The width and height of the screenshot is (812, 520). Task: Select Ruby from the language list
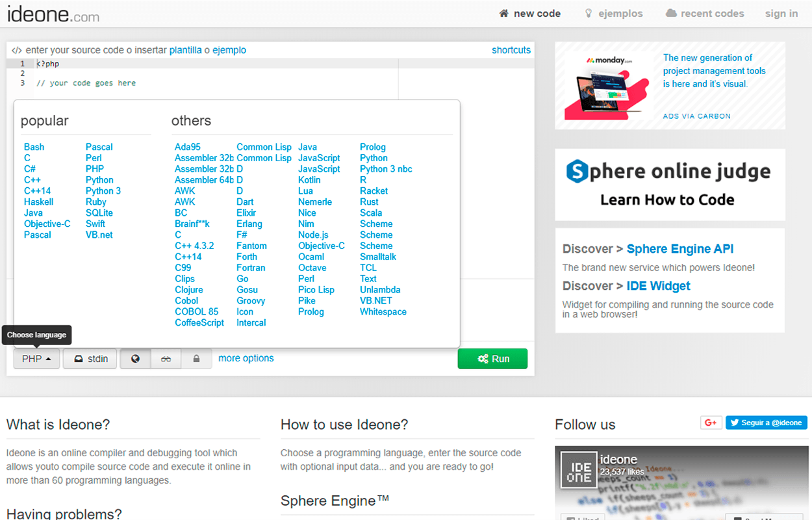click(96, 201)
